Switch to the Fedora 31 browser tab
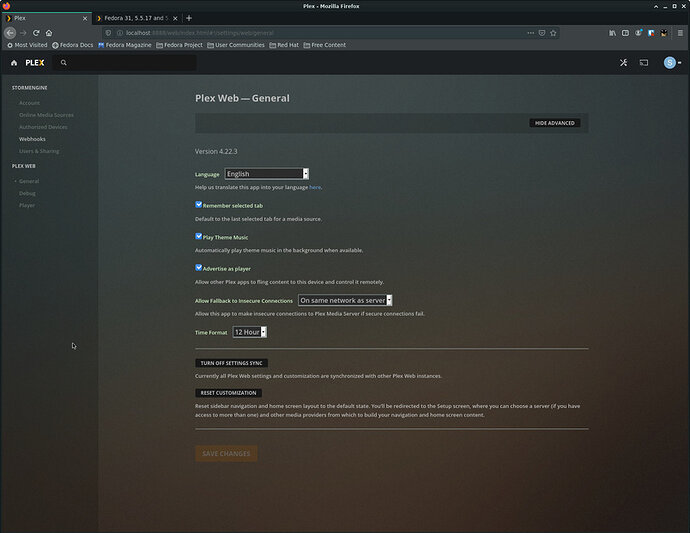The image size is (690, 533). tap(136, 18)
